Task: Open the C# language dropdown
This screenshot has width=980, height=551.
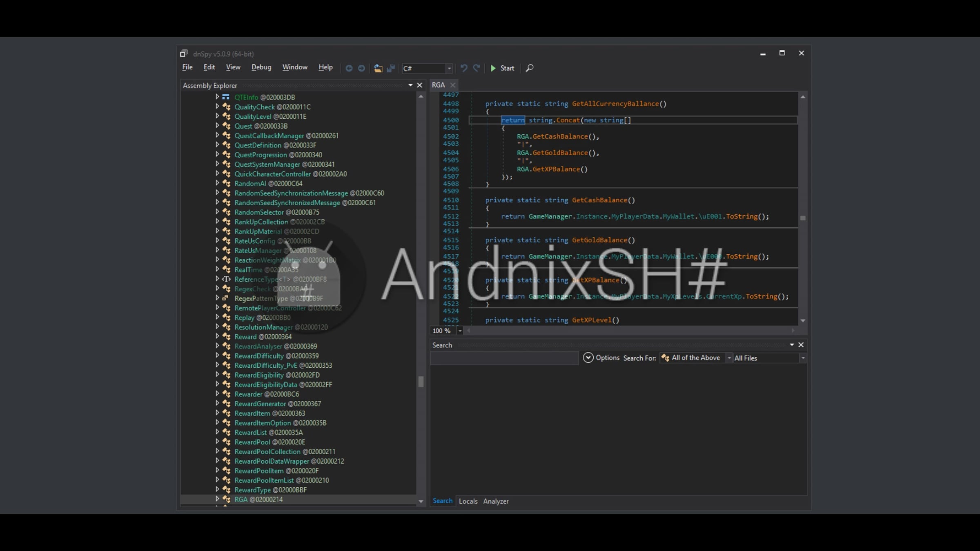Action: coord(427,68)
